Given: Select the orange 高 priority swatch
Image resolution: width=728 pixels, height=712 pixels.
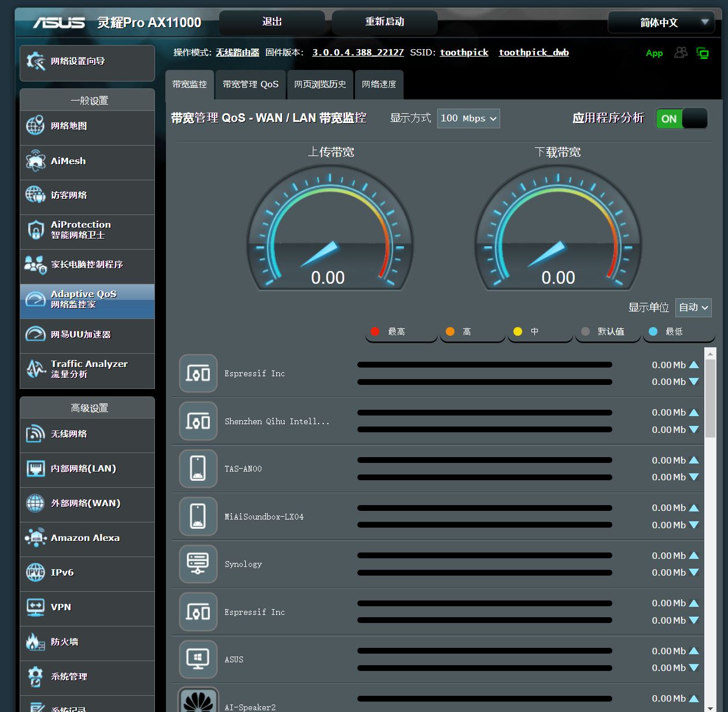Looking at the screenshot, I should click(x=450, y=331).
